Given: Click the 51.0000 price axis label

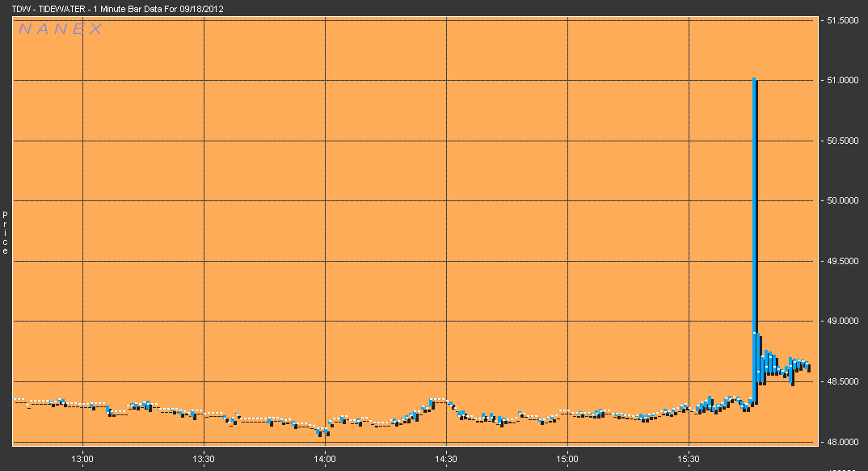Looking at the screenshot, I should point(842,80).
